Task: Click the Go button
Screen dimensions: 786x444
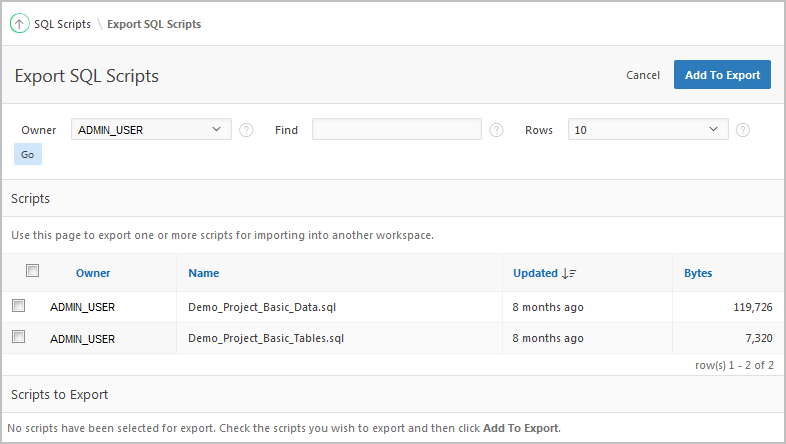Action: [28, 155]
